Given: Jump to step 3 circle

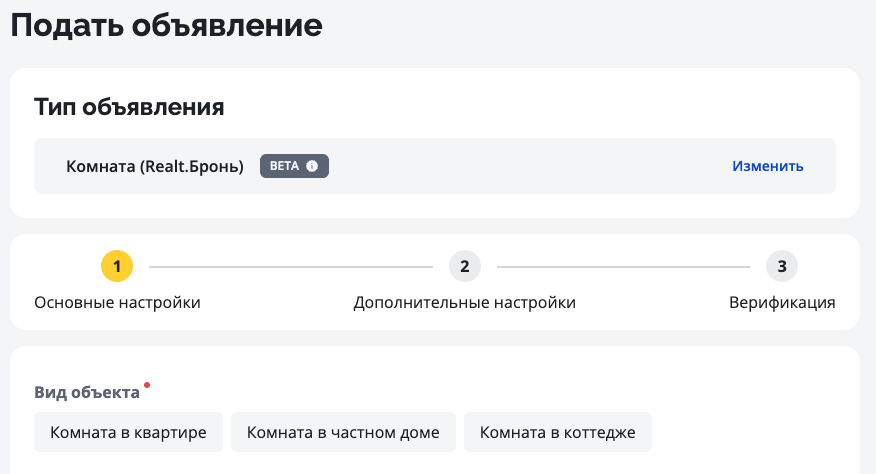Looking at the screenshot, I should (782, 266).
